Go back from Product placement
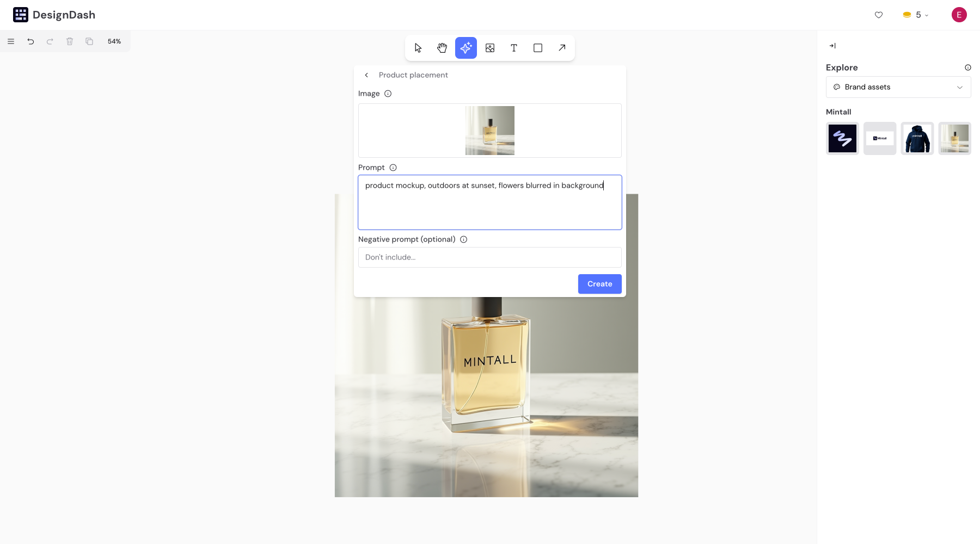This screenshot has height=544, width=980. pos(366,75)
